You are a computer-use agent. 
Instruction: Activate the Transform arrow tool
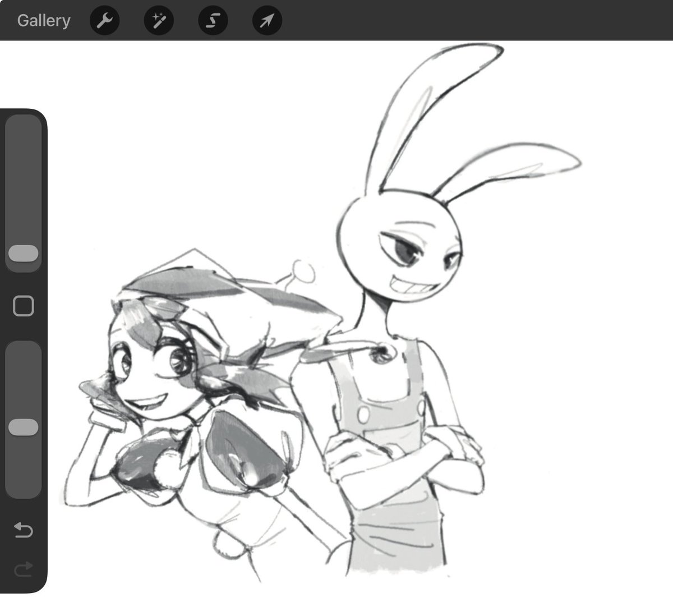coord(268,21)
